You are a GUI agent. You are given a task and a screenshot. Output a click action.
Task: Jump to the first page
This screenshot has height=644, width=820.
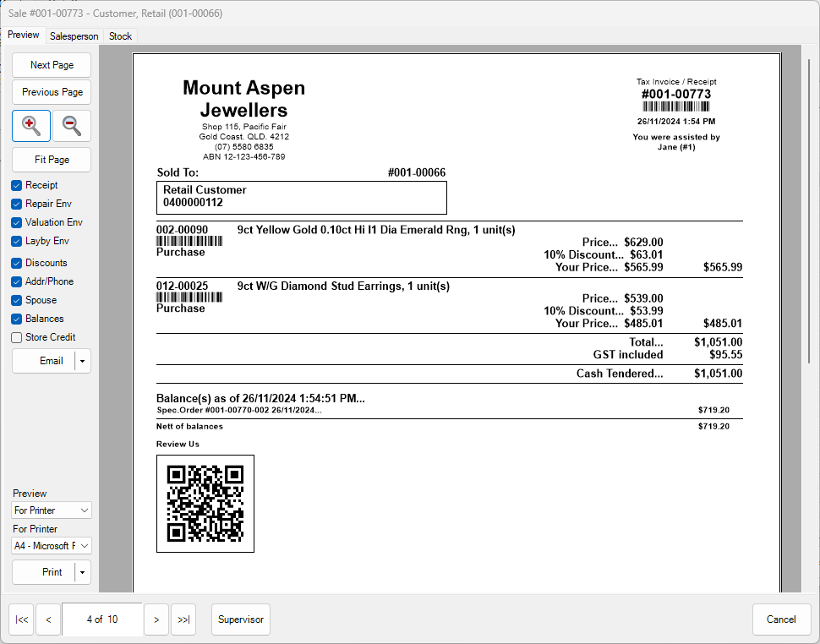tap(20, 619)
